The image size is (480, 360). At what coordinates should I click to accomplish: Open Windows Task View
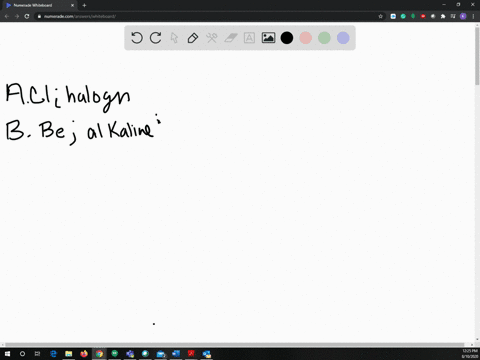click(37, 354)
